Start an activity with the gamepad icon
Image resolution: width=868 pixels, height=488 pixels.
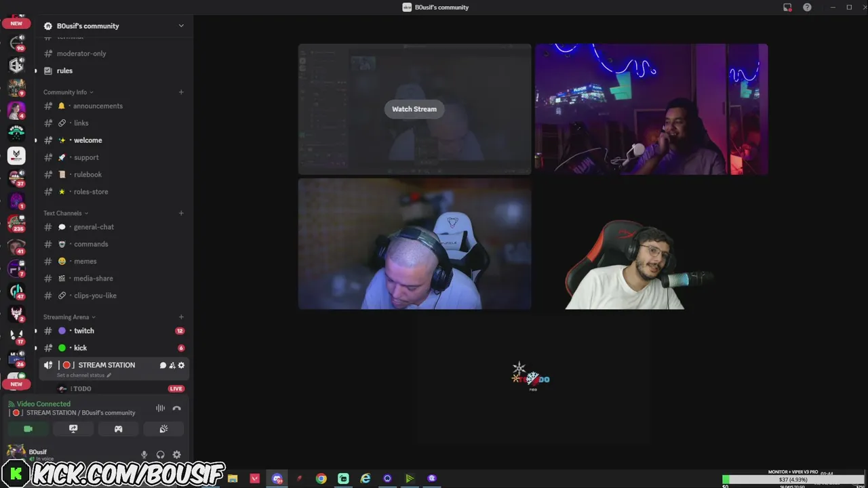point(118,429)
